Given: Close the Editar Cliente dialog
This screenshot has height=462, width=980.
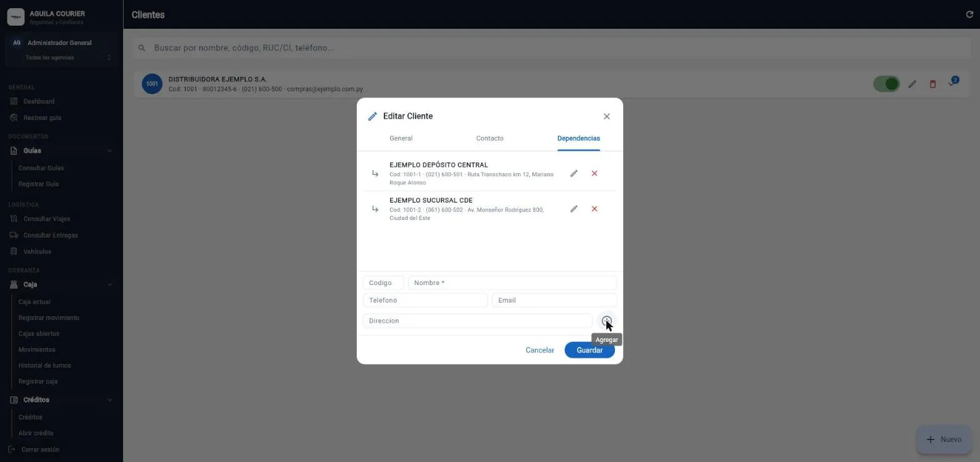Looking at the screenshot, I should pos(606,116).
